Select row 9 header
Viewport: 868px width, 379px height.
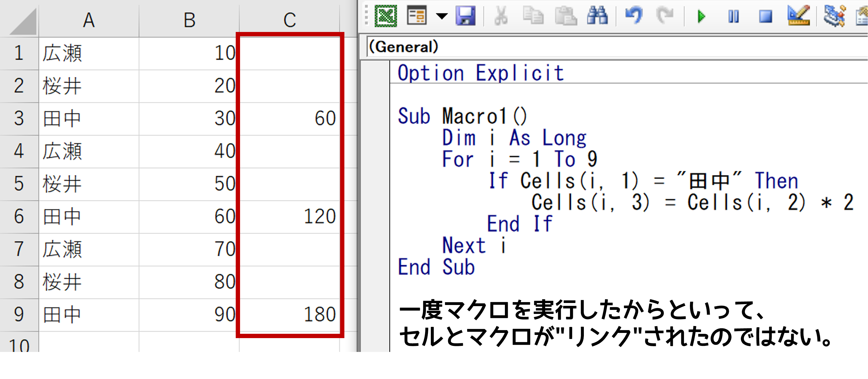19,314
